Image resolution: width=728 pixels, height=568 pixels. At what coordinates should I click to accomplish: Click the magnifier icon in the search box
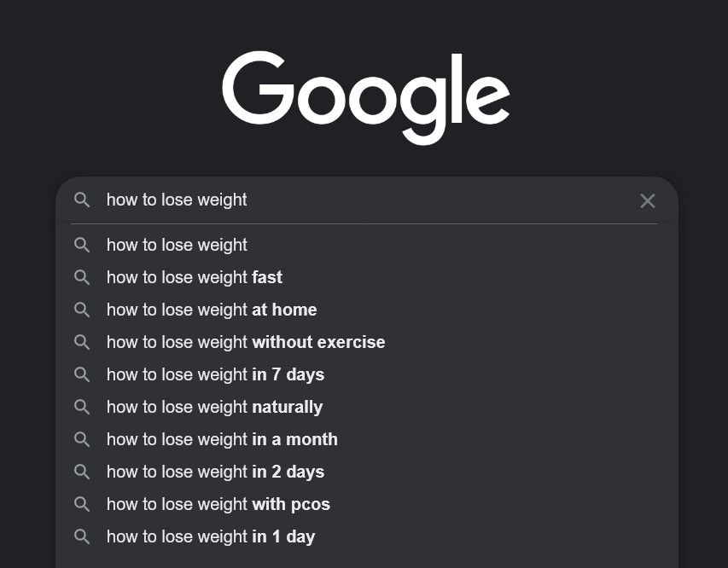(82, 200)
